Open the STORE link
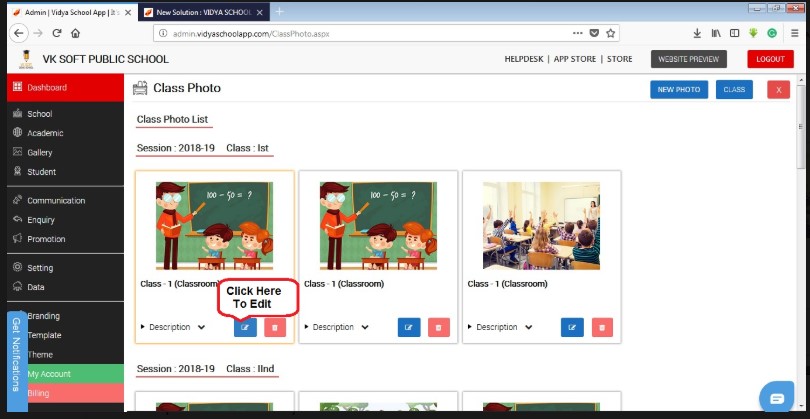The image size is (810, 419). [x=619, y=59]
